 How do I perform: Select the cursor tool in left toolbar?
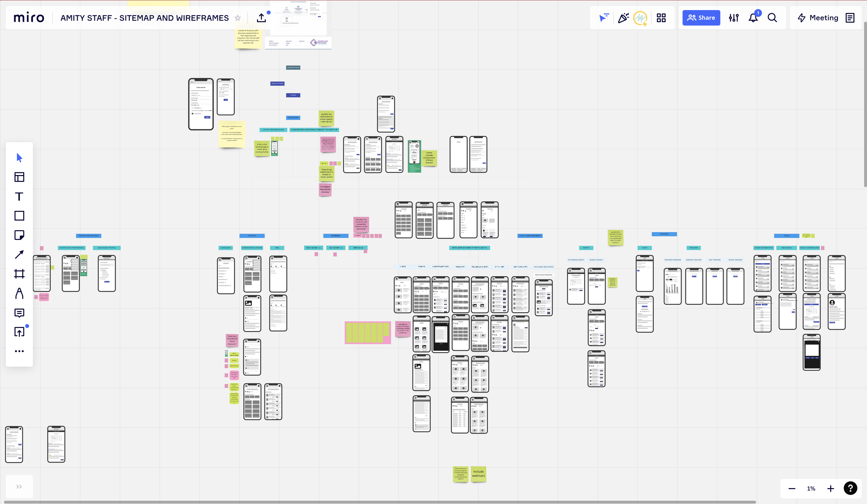(x=19, y=158)
